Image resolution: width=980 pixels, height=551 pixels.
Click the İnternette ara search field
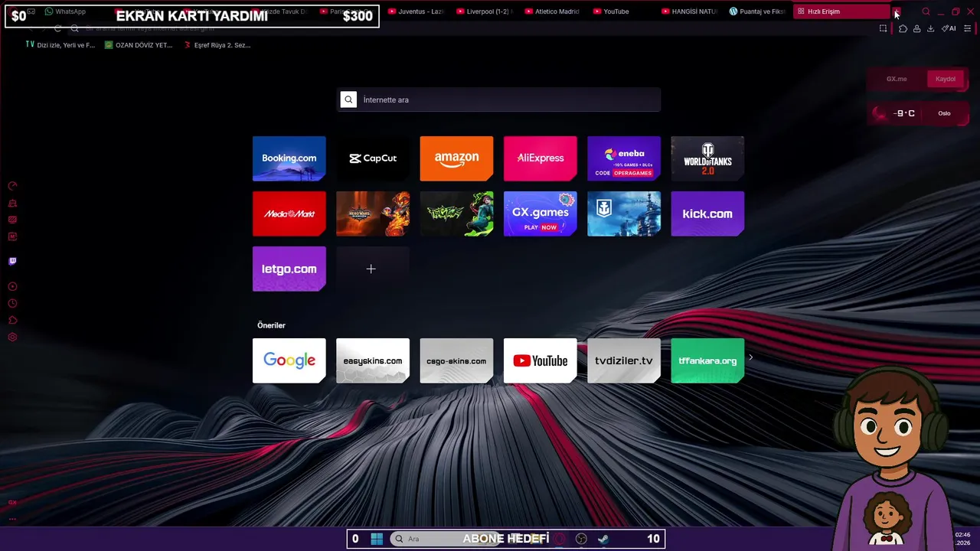[499, 99]
